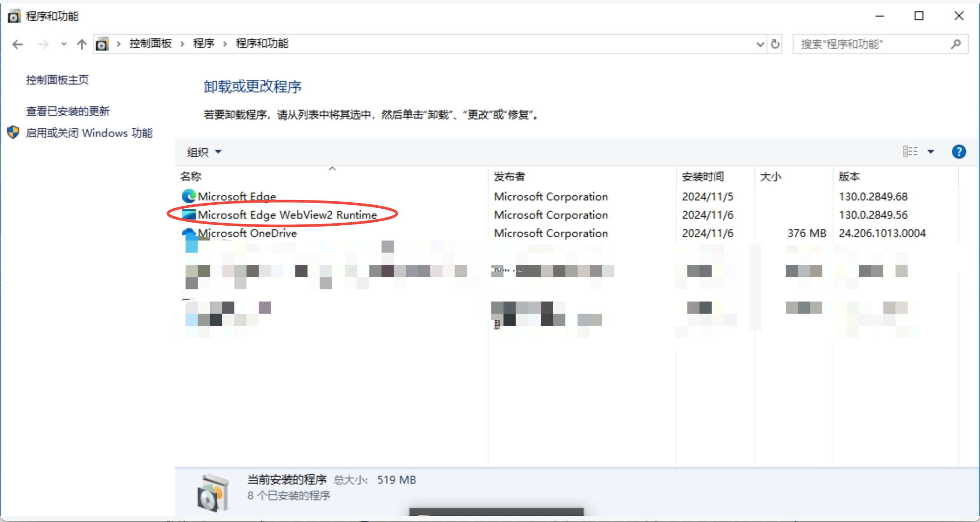Click version 130.0.2849.56 cell
This screenshot has width=980, height=522.
(x=873, y=215)
